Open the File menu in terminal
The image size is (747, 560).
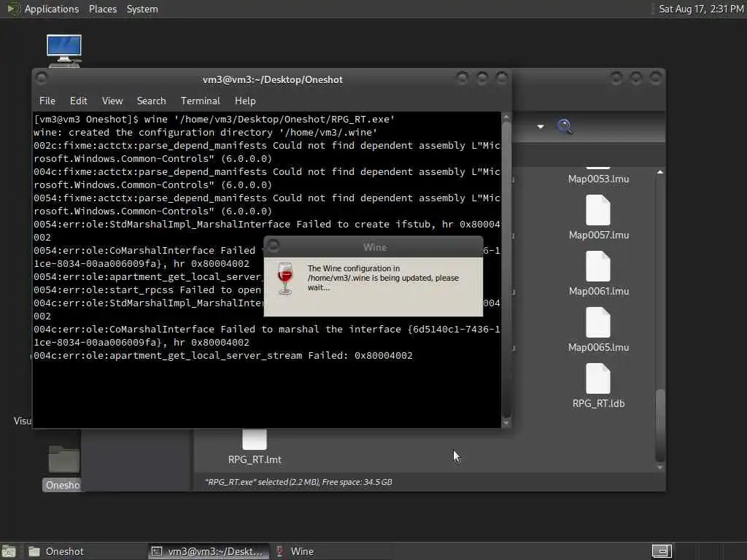tap(47, 101)
